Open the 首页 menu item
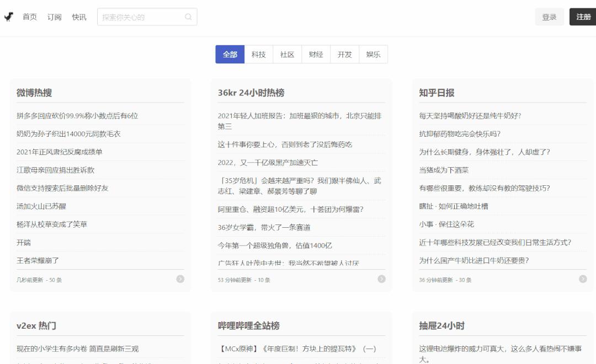 pos(29,17)
